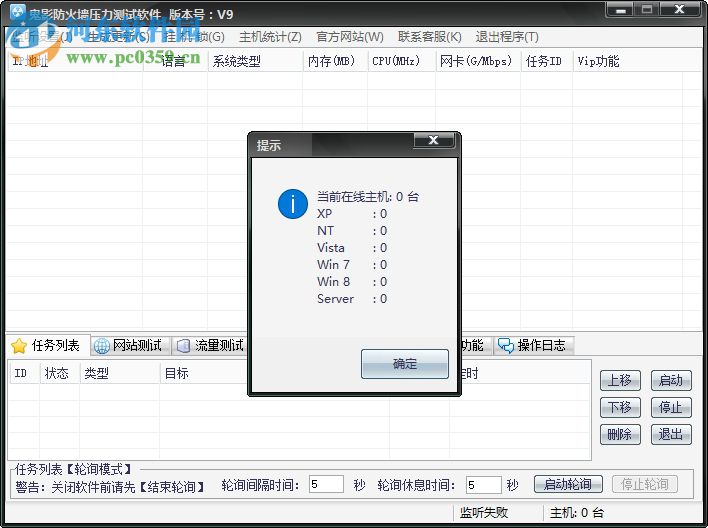708x528 pixels.
Task: Sort by 网卡(G/Mbps) column header
Action: (x=478, y=61)
